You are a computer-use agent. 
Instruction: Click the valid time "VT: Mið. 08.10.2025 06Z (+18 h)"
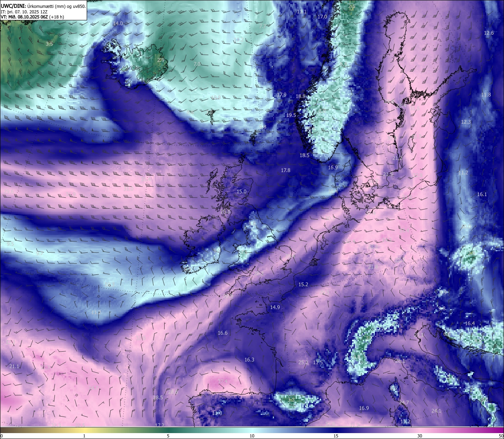(x=32, y=17)
